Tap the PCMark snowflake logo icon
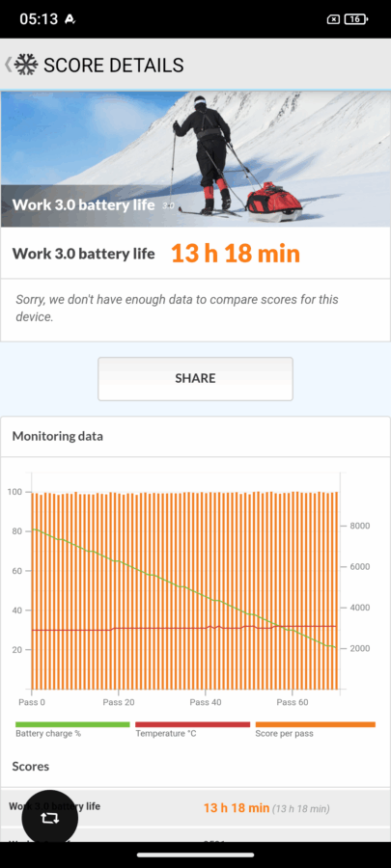The image size is (391, 868). [26, 65]
